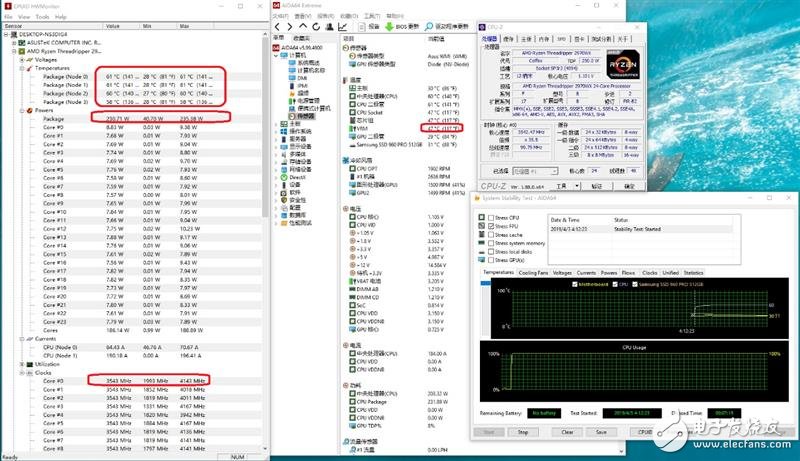Collapse the Currents group in HWMonitor

[x=22, y=339]
